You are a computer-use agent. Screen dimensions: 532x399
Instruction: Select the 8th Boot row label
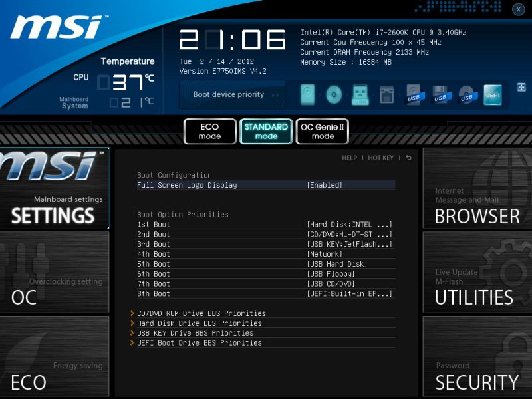[x=154, y=293]
